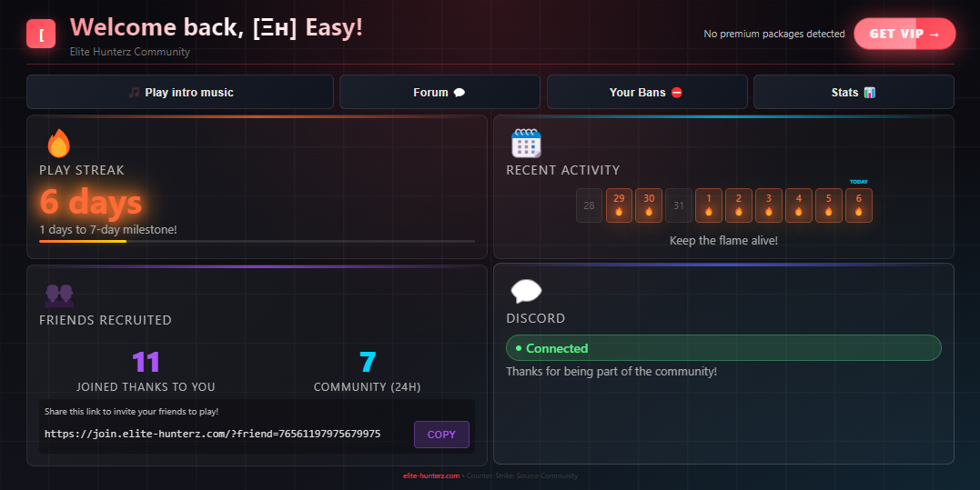Click the friends silhouette icon
Image resolution: width=980 pixels, height=490 pixels.
(x=59, y=295)
